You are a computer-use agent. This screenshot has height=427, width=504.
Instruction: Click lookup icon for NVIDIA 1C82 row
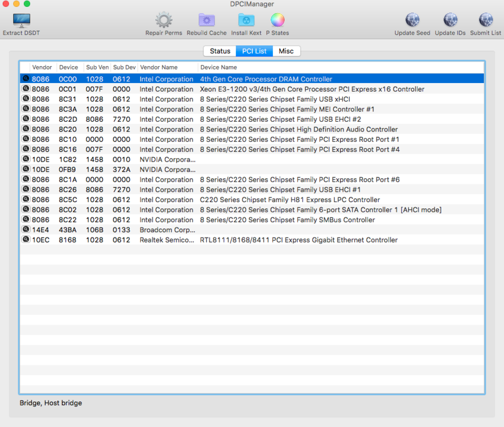[26, 159]
